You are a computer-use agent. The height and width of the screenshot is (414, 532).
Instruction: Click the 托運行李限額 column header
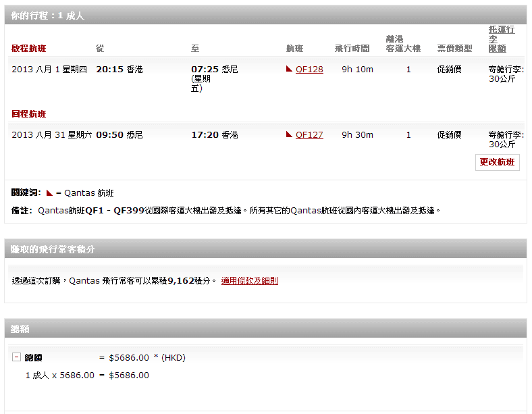501,39
